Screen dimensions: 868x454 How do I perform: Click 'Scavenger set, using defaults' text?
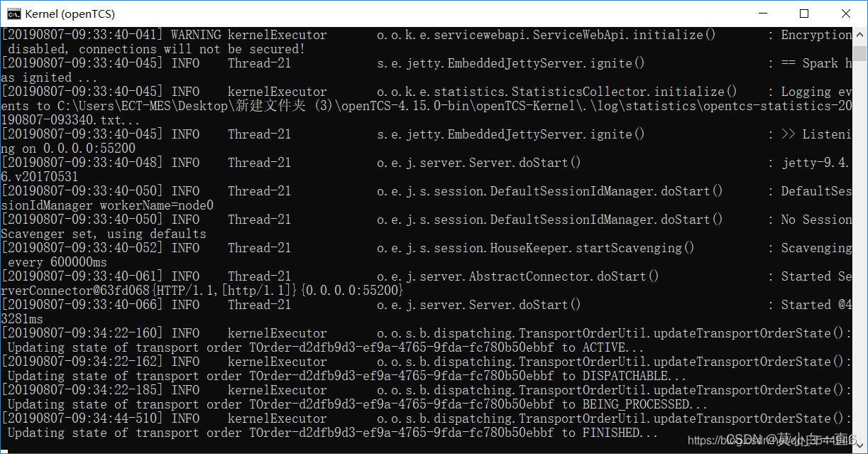click(x=104, y=234)
